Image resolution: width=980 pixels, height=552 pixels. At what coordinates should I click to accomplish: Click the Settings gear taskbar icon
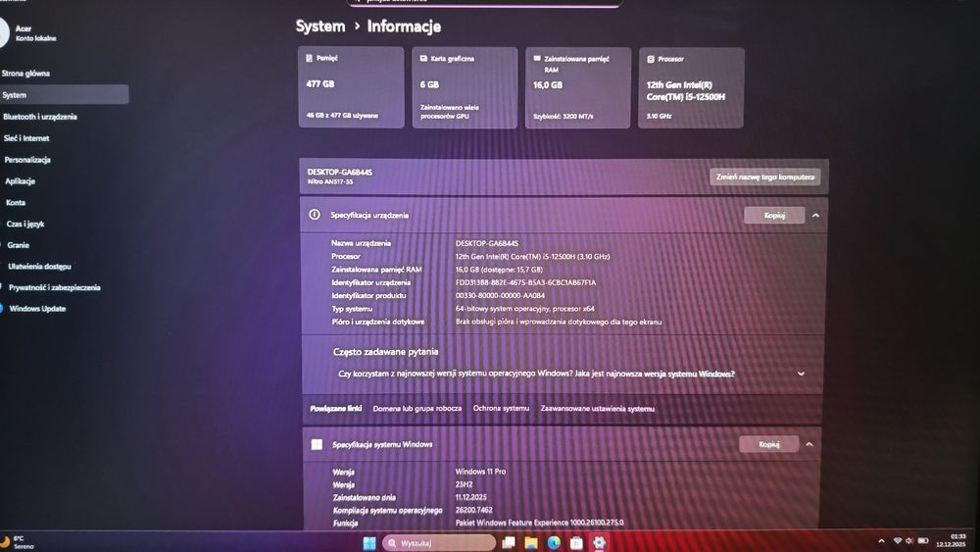coord(599,542)
